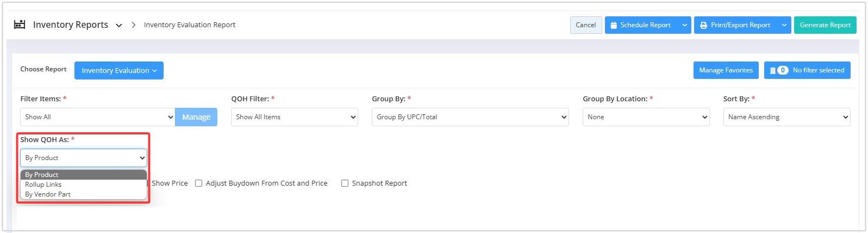Open the Print/Export Report dropdown arrow
This screenshot has height=233, width=868.
(x=784, y=25)
